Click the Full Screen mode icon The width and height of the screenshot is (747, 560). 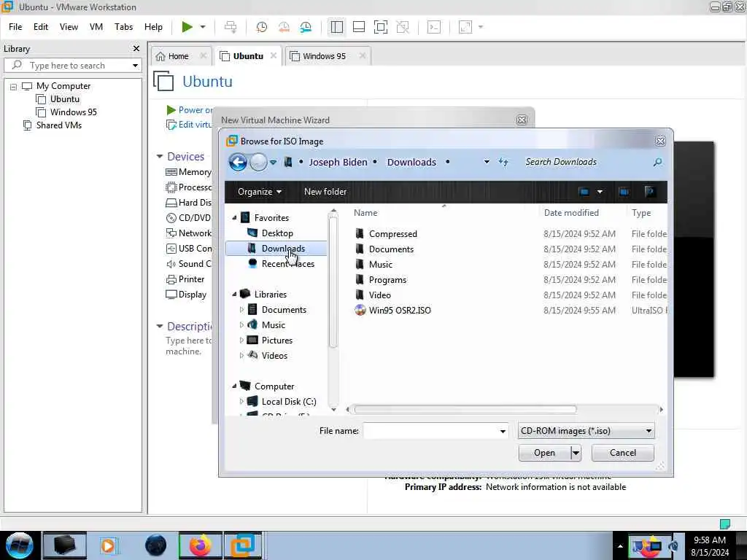tap(381, 27)
